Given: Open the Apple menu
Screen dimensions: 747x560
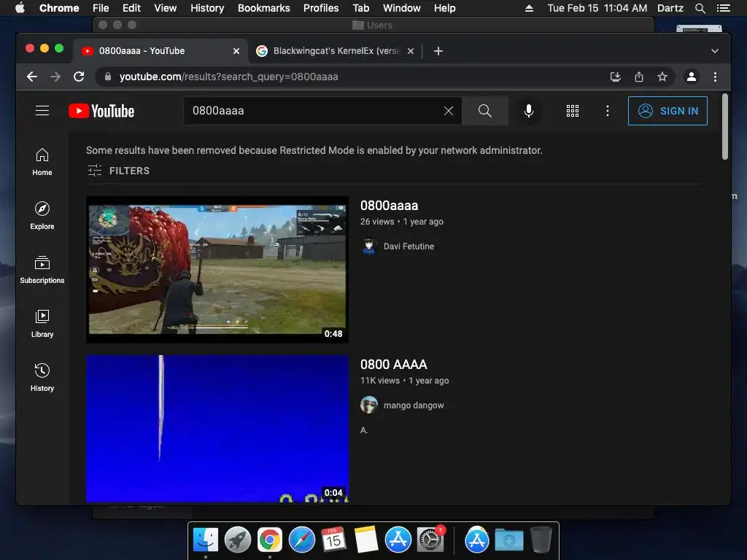Looking at the screenshot, I should tap(20, 8).
